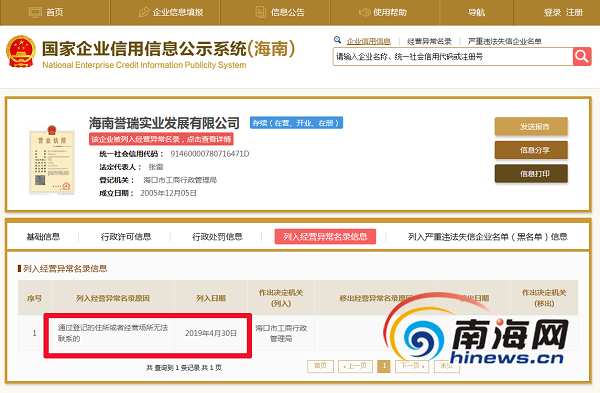
Task: Focus the enterprise name search input field
Action: [453, 57]
